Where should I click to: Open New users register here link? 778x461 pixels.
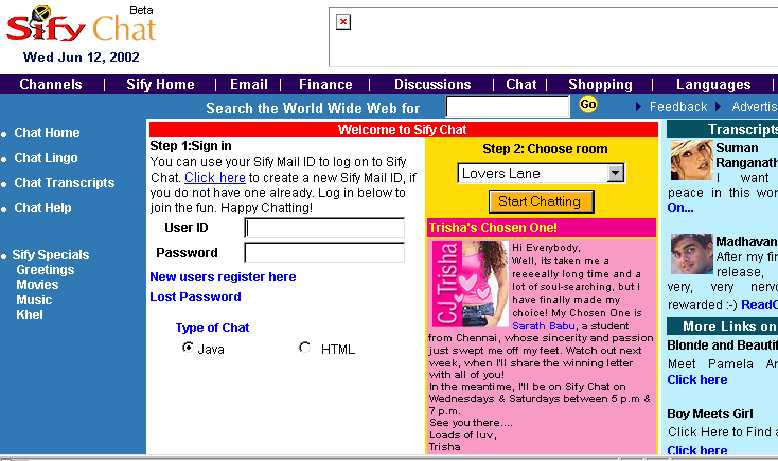223,277
